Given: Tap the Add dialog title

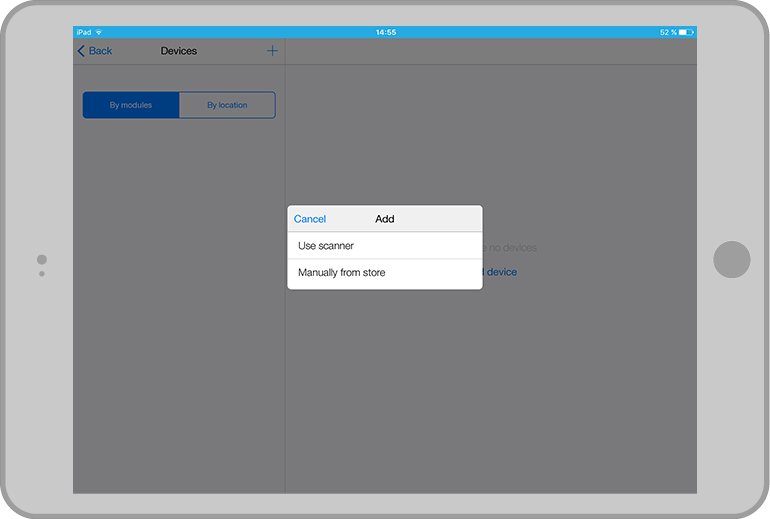Looking at the screenshot, I should tap(385, 219).
